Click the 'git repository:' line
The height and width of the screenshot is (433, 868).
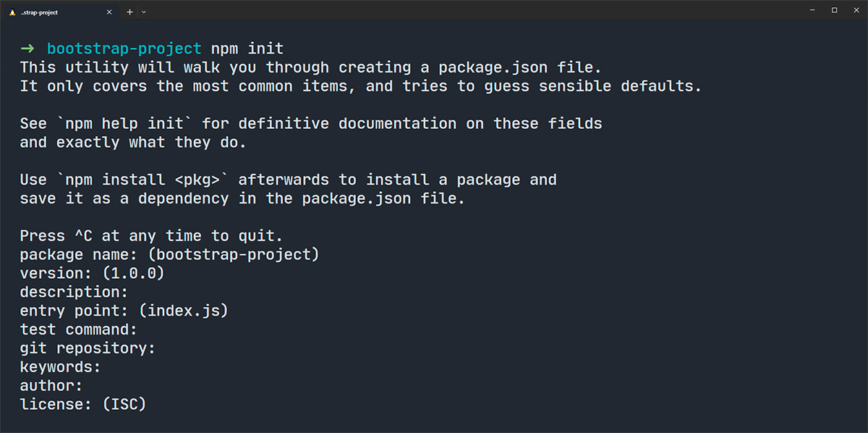88,348
